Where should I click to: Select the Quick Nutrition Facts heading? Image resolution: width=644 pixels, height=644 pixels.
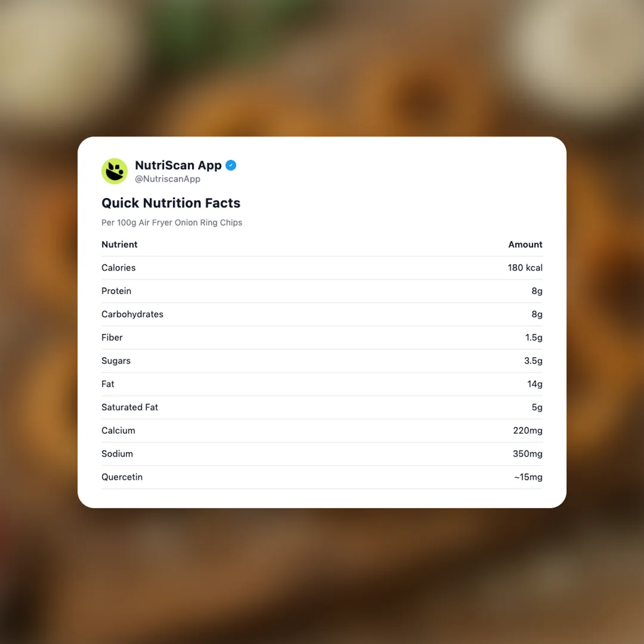(171, 203)
